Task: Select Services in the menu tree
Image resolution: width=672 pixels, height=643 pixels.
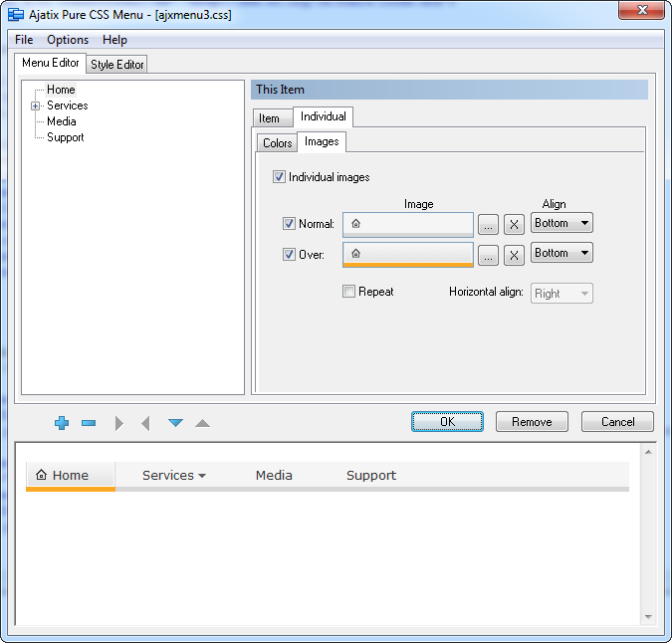Action: (68, 106)
